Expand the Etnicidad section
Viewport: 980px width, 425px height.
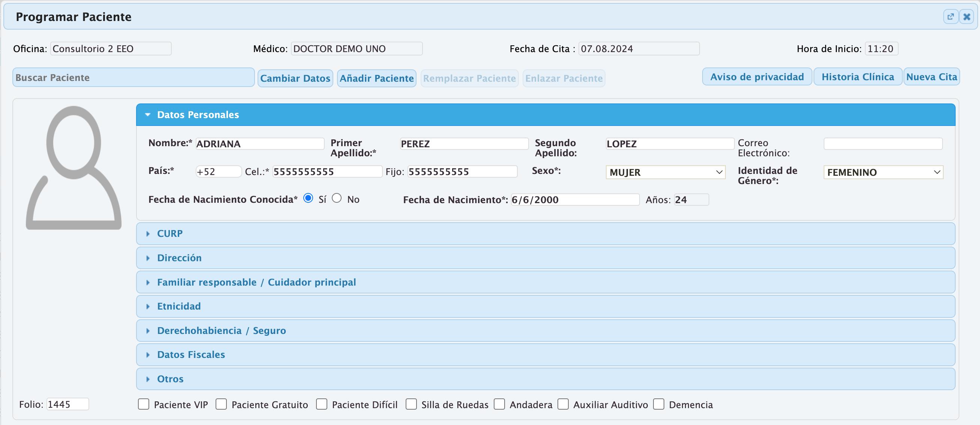tap(545, 307)
